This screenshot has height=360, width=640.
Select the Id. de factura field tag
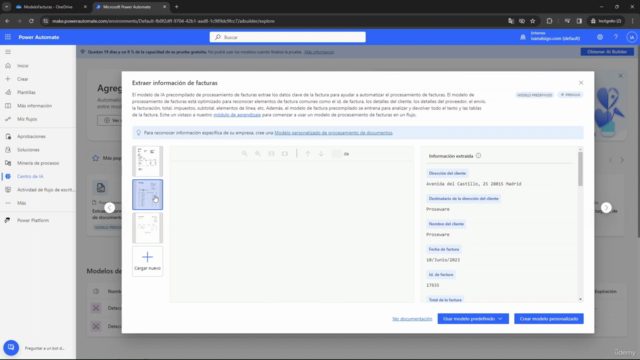pyautogui.click(x=441, y=275)
